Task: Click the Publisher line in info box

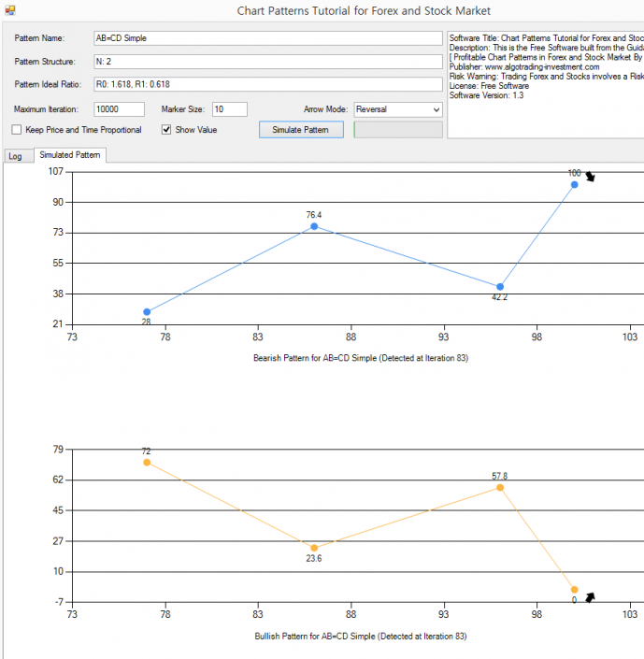Action: (x=524, y=66)
